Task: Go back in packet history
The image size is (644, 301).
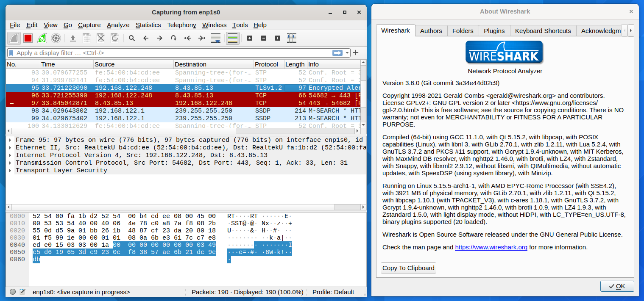Action: tap(146, 38)
